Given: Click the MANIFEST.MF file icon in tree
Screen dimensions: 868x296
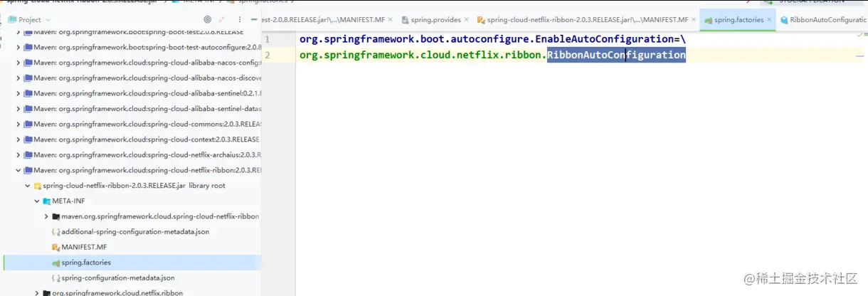Looking at the screenshot, I should [55, 247].
